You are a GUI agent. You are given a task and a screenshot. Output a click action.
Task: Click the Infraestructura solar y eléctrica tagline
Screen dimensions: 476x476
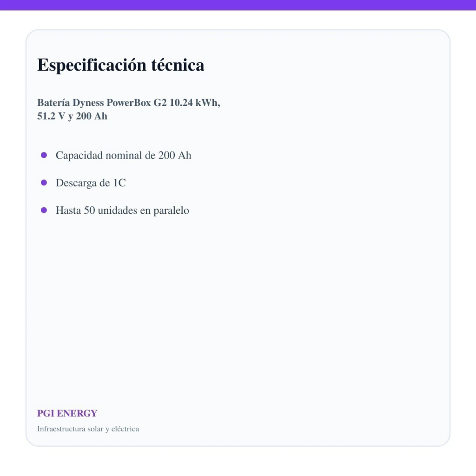88,429
